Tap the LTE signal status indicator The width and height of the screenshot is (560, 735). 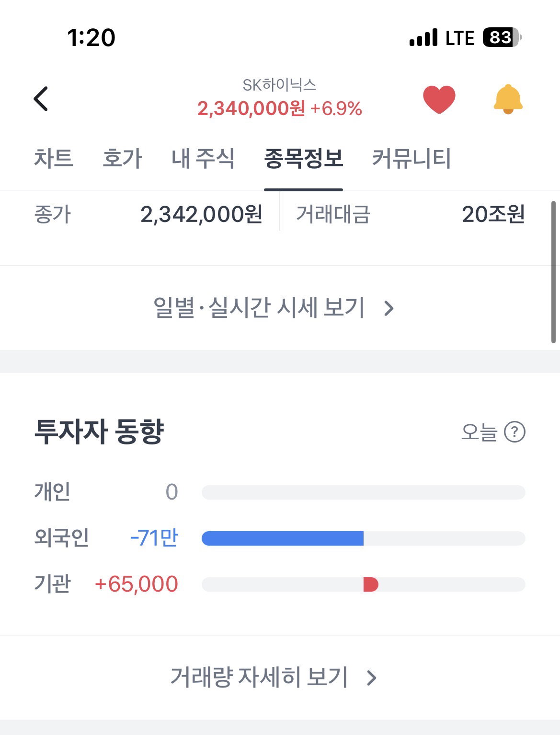(459, 38)
